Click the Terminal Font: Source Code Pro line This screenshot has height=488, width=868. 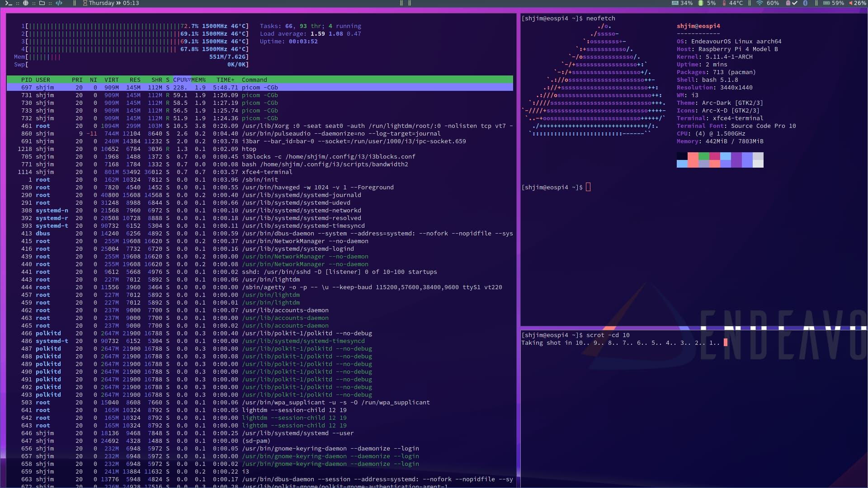pyautogui.click(x=736, y=126)
